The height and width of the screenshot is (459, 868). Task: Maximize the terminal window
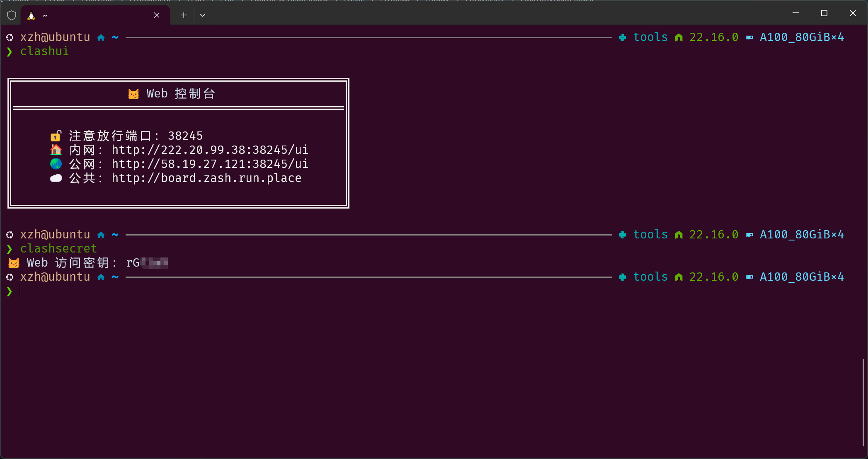coord(824,13)
